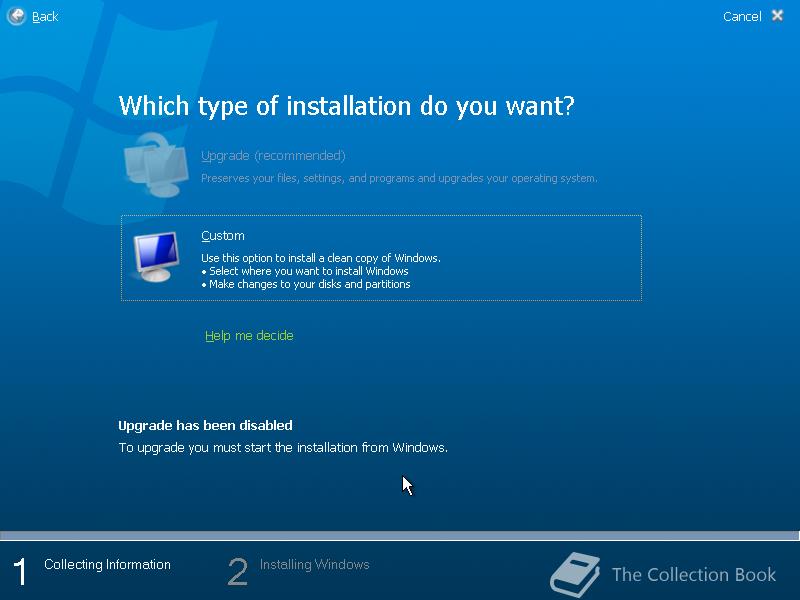800x600 pixels.
Task: Click the round Back arrow icon
Action: coord(16,16)
